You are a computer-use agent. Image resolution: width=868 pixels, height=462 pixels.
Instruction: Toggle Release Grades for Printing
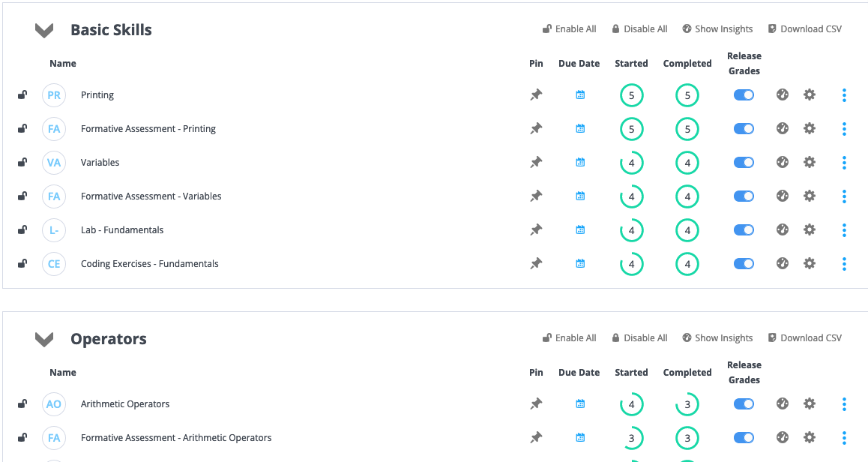pos(744,95)
